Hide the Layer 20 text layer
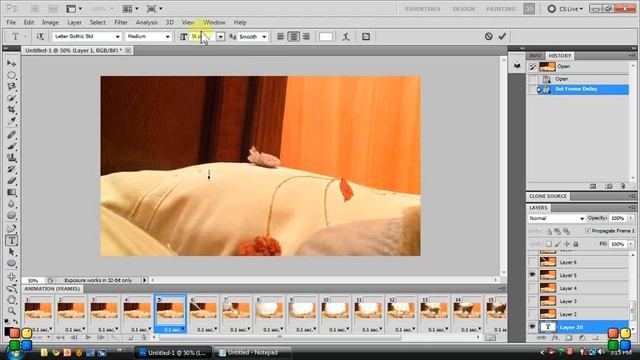This screenshot has width=640, height=360. (x=532, y=327)
